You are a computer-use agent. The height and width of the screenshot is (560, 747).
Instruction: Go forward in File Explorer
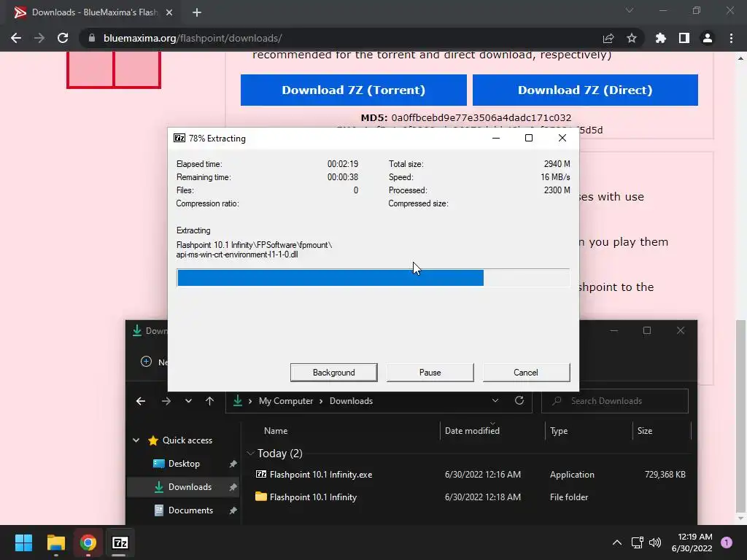(166, 401)
